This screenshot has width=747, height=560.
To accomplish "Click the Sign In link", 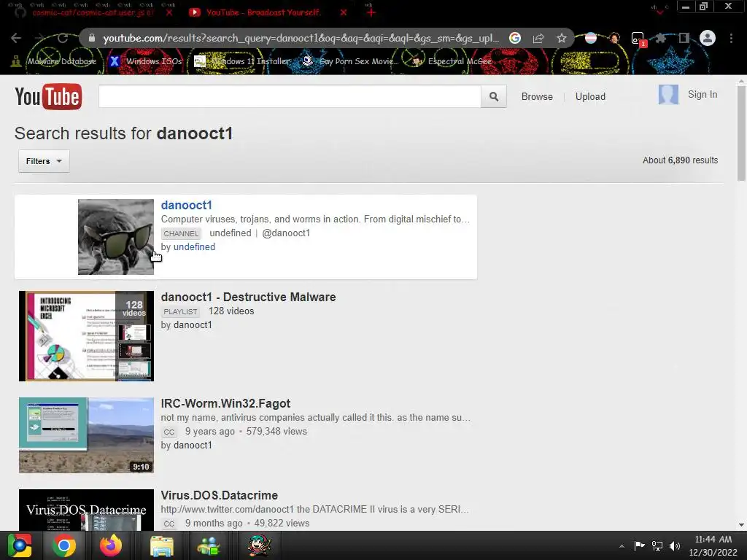I will coord(703,94).
